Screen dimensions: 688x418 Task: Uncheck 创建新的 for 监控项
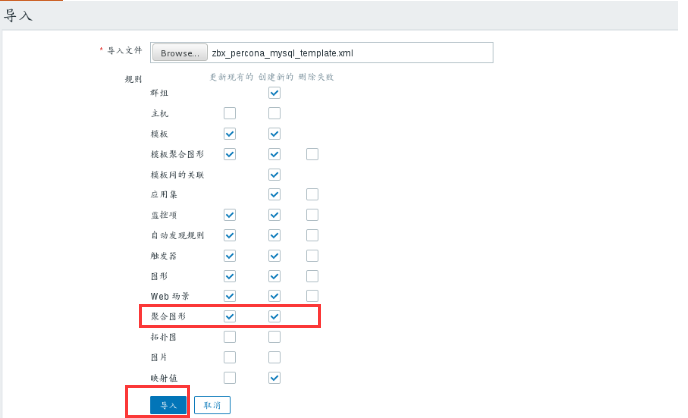pos(274,215)
